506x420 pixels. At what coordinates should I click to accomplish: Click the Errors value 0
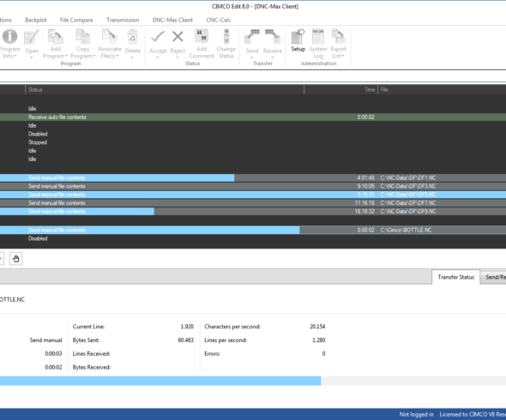pos(323,353)
